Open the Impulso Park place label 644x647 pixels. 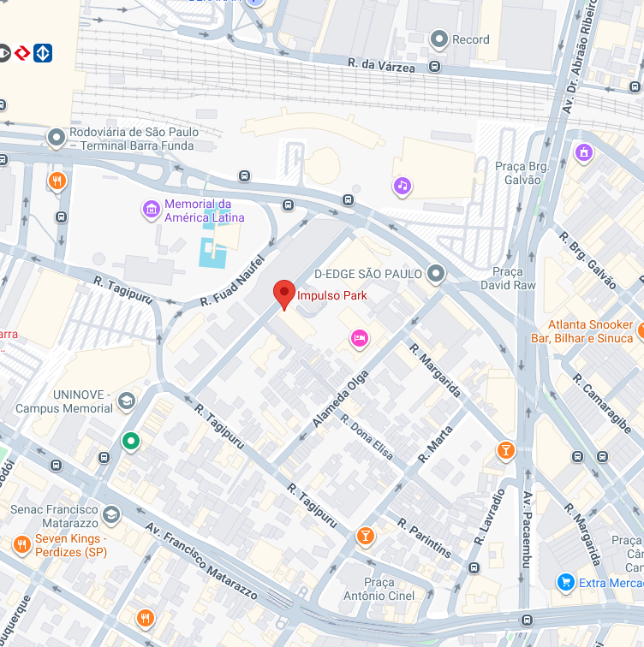pyautogui.click(x=332, y=295)
